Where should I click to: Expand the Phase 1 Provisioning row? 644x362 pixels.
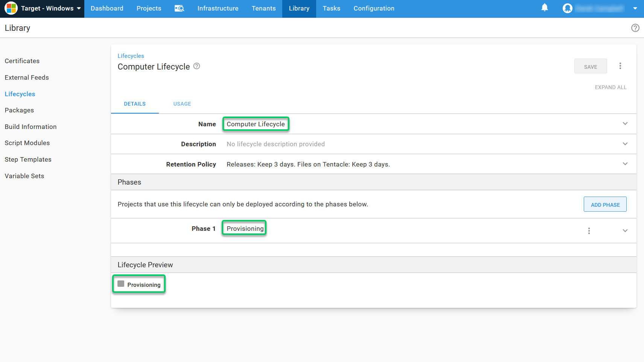(625, 231)
